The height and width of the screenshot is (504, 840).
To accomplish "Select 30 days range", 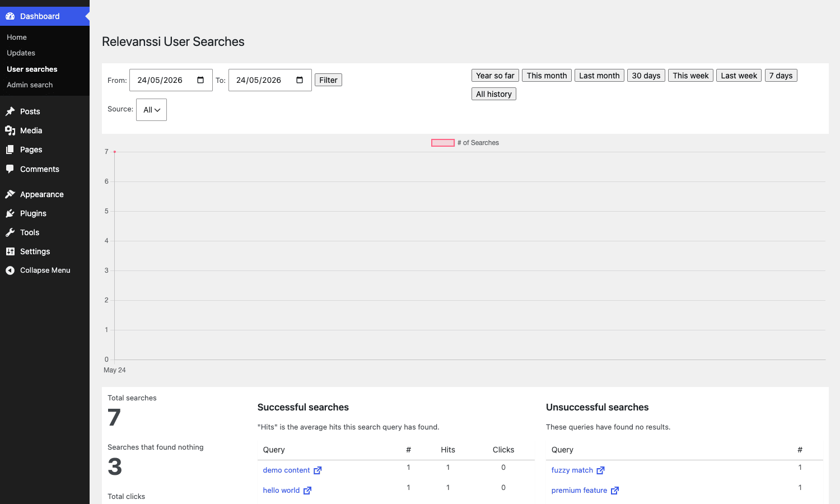I will tap(646, 76).
